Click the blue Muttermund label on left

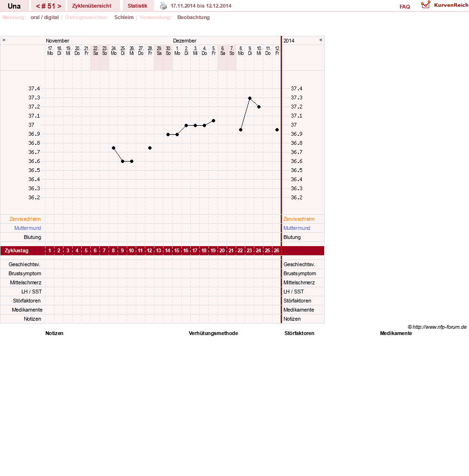(x=28, y=228)
